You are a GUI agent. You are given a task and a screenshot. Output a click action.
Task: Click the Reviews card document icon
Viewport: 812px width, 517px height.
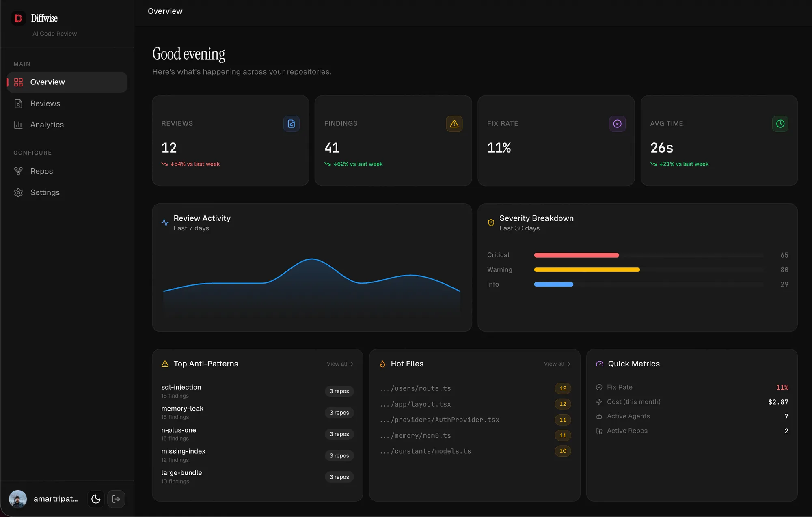(x=292, y=124)
